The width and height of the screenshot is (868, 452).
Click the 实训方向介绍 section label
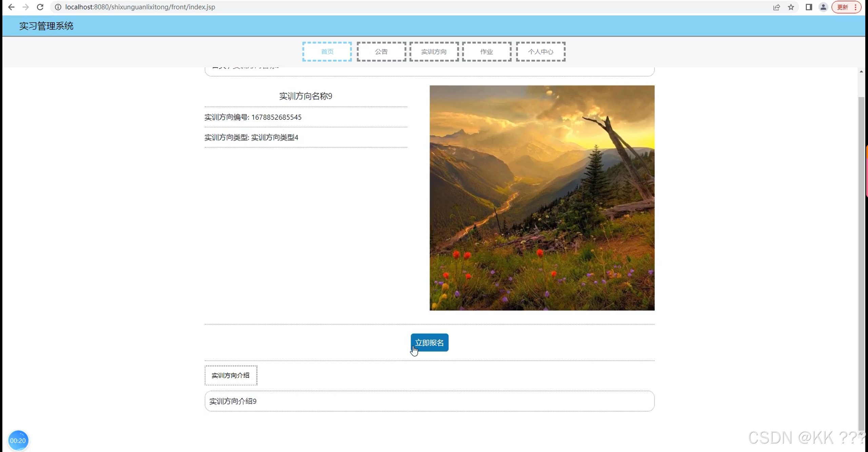click(231, 375)
